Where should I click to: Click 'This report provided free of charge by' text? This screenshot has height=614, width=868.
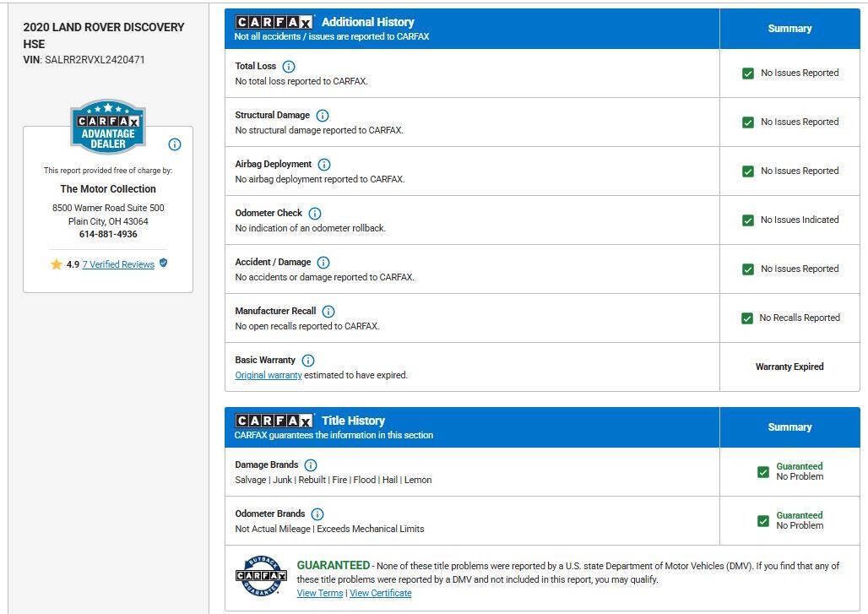coord(108,171)
